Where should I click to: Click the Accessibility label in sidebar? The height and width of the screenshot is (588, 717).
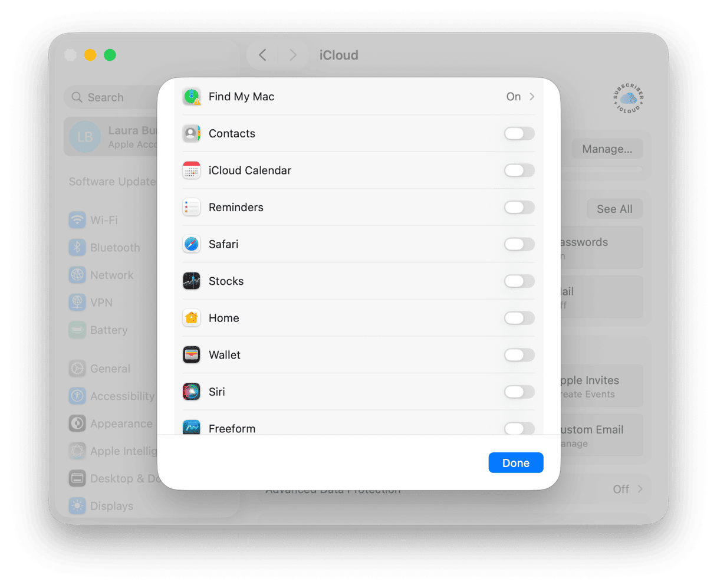[123, 396]
